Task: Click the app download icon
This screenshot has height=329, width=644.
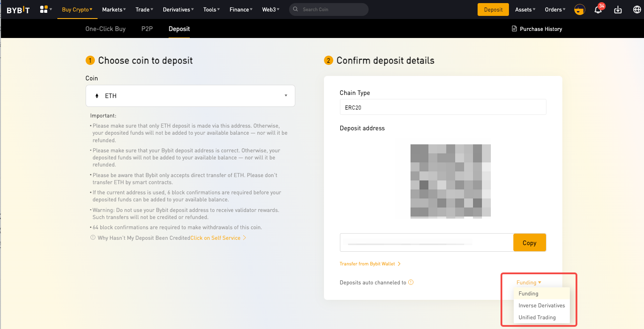Action: tap(618, 10)
